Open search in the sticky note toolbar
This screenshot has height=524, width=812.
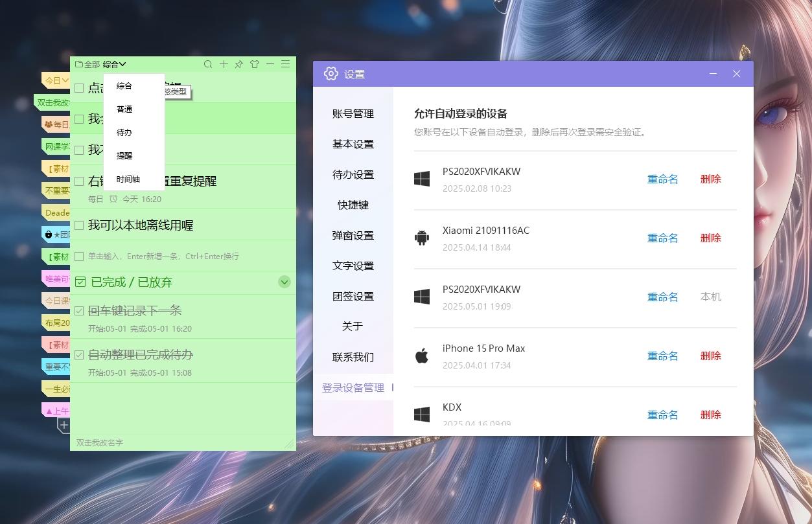[208, 64]
